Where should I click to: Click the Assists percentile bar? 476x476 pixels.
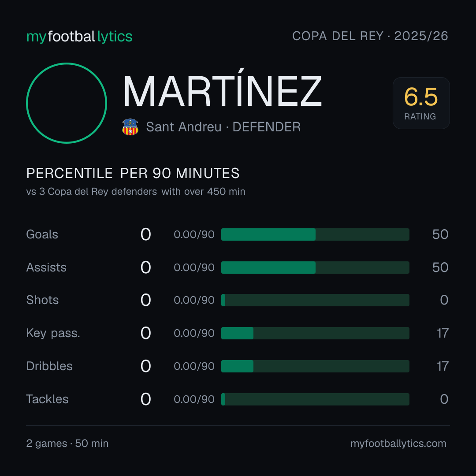pos(315,268)
